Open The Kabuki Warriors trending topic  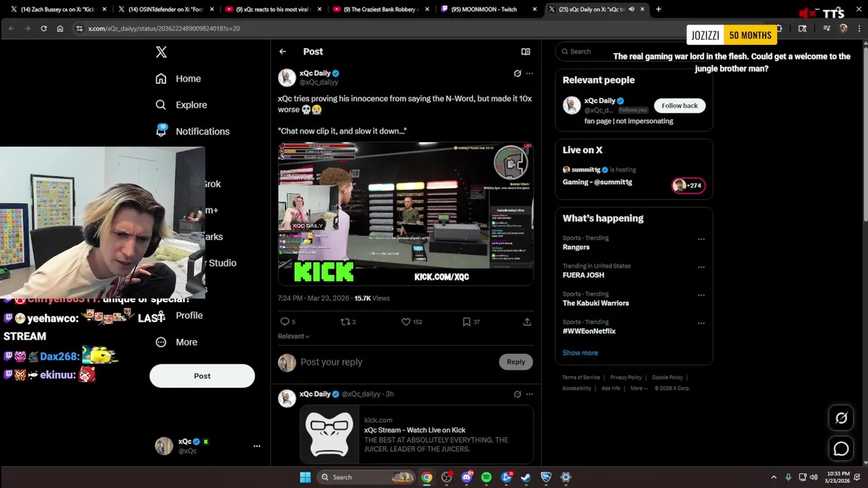pos(595,303)
